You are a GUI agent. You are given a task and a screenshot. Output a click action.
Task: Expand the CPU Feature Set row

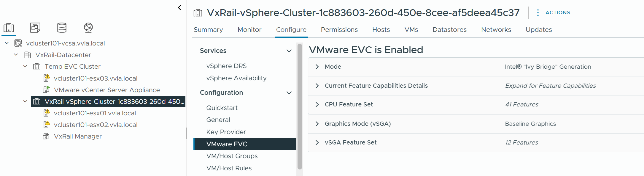point(317,104)
